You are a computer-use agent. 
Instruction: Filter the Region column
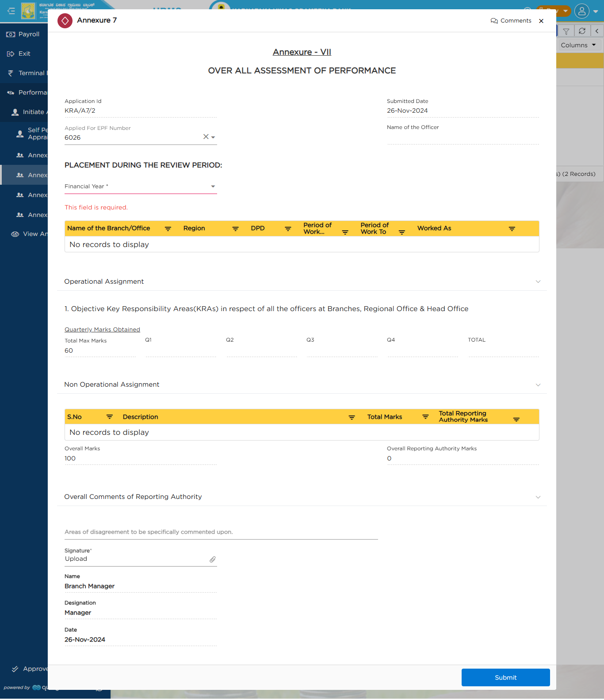[x=236, y=228]
